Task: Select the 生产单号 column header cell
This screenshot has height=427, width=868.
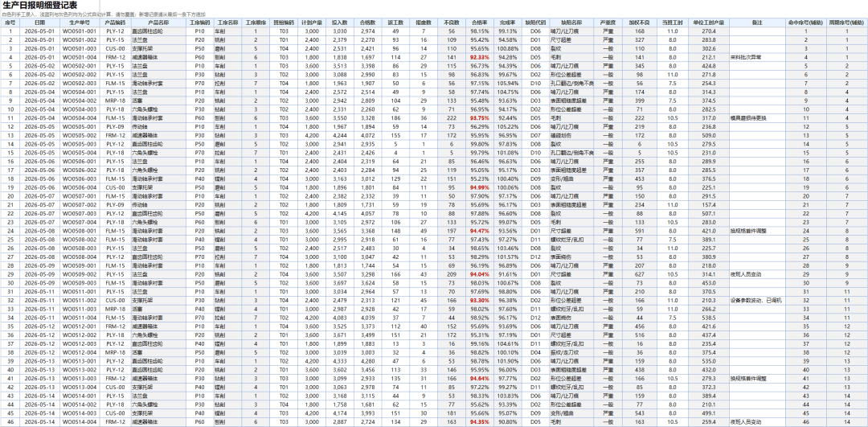Action: coord(79,23)
